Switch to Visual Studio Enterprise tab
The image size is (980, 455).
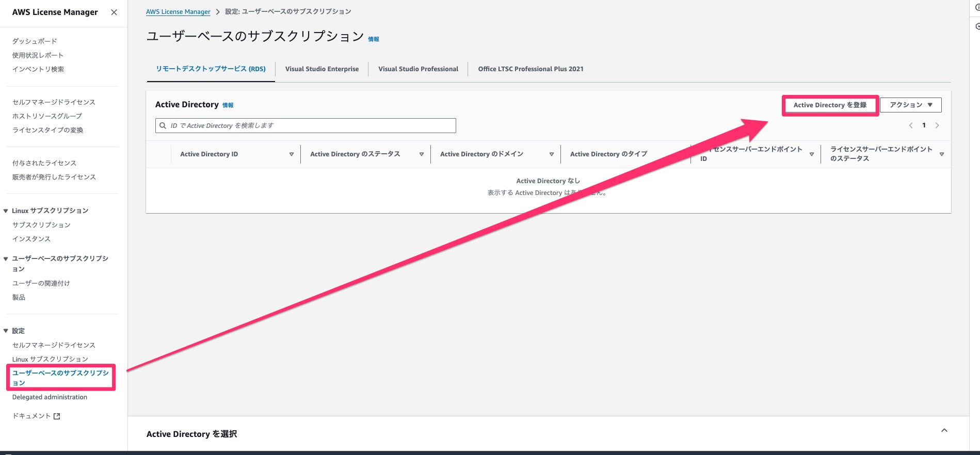coord(322,69)
